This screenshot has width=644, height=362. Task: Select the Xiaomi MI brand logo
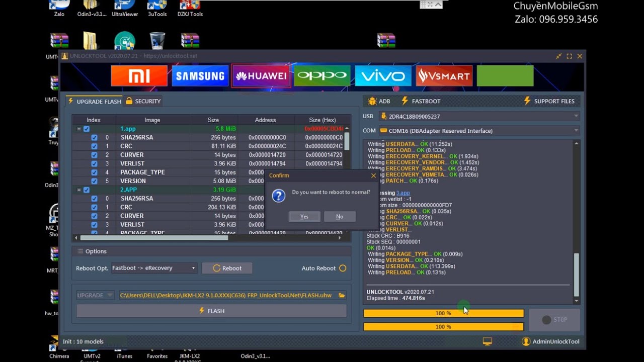pos(139,76)
